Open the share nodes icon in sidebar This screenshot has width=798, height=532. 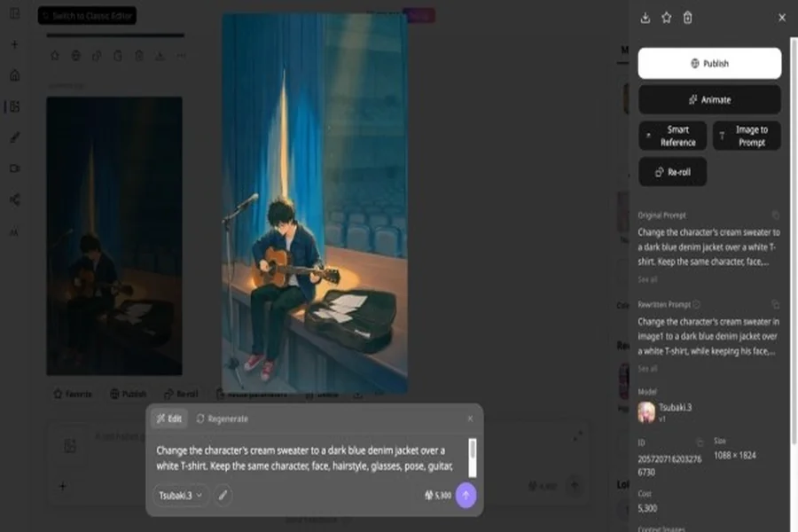[x=15, y=199]
